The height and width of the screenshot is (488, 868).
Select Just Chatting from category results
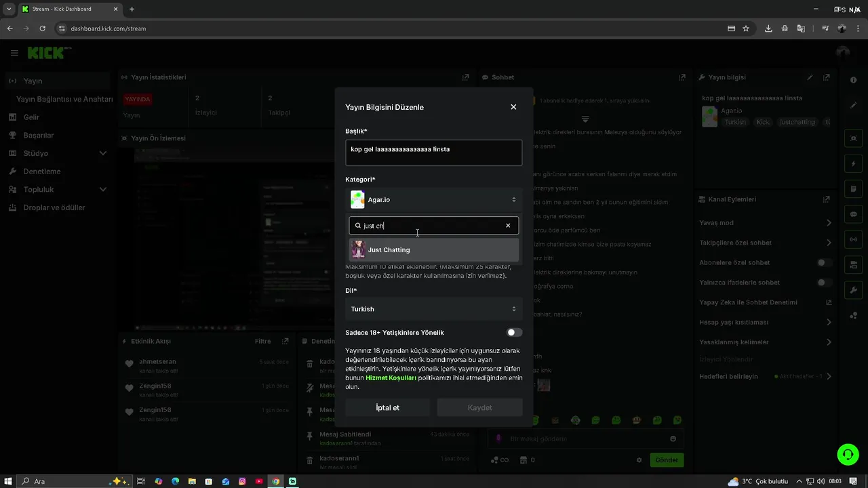coord(434,249)
